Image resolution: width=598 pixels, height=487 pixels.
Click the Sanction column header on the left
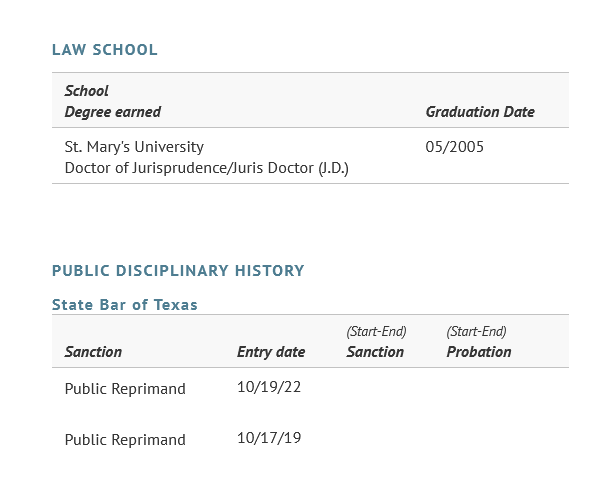[x=93, y=352]
